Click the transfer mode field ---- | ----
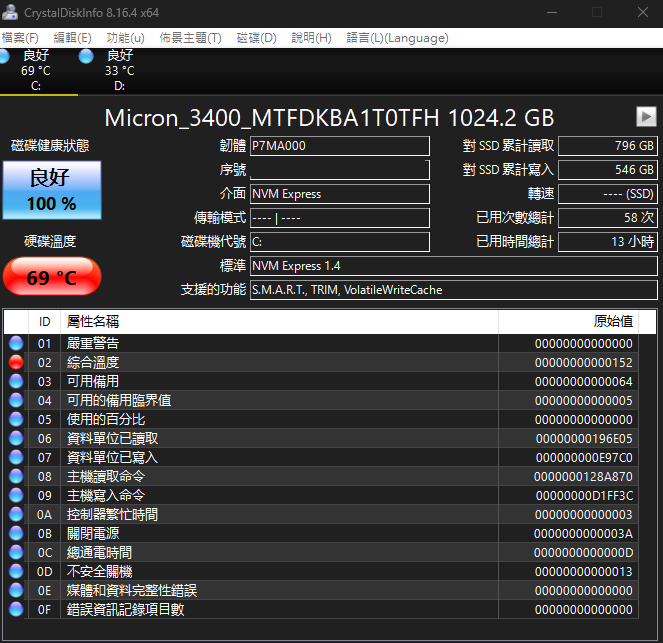 click(340, 218)
